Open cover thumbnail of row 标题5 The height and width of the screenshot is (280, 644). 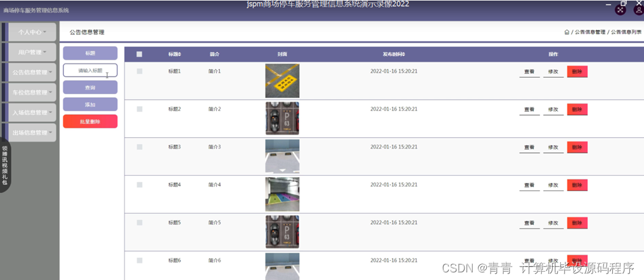tap(282, 232)
